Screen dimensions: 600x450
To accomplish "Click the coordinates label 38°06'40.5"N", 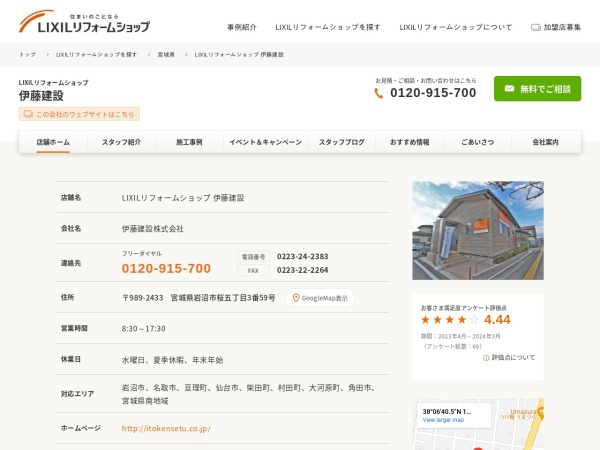I will pyautogui.click(x=447, y=412).
